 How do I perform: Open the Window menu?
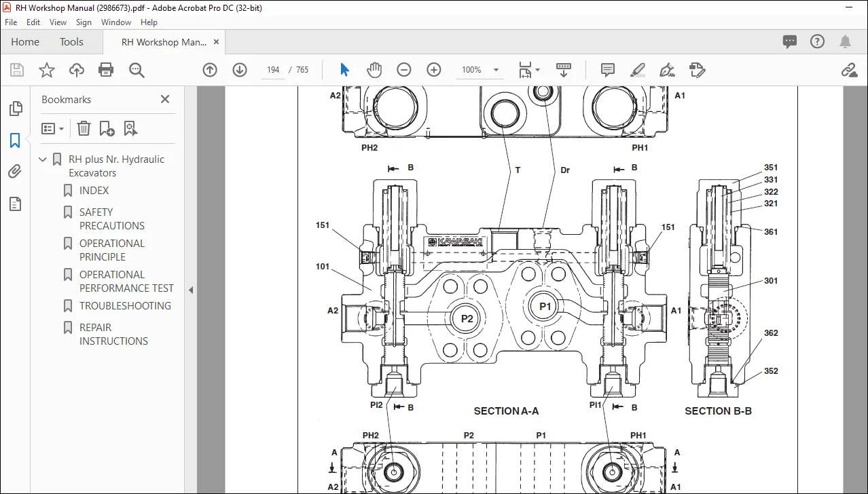click(116, 22)
